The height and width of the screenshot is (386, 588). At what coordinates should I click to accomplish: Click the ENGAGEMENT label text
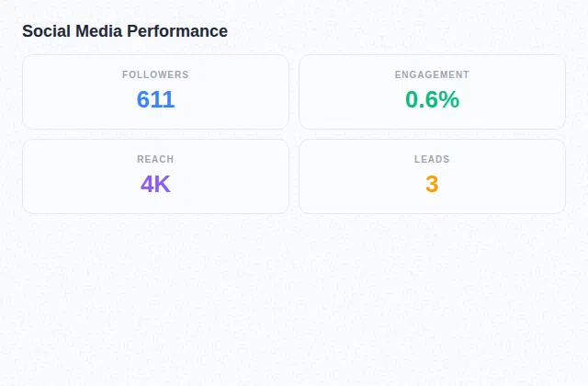point(432,74)
